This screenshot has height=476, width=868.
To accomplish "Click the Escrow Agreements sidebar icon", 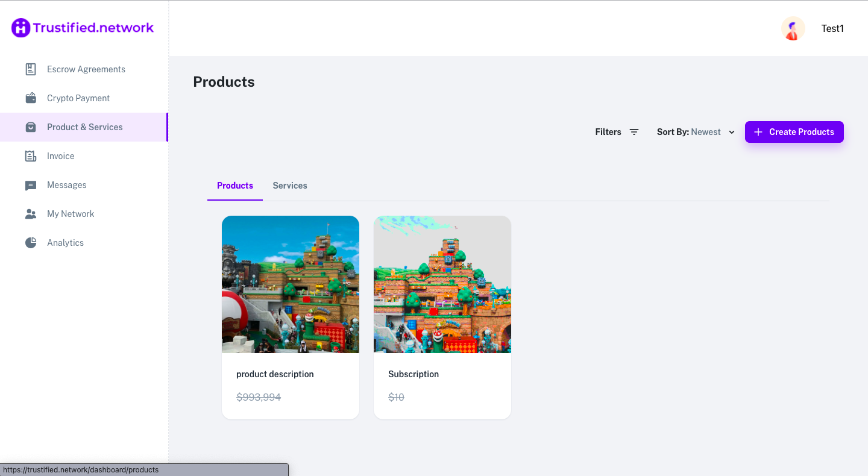I will click(x=31, y=69).
